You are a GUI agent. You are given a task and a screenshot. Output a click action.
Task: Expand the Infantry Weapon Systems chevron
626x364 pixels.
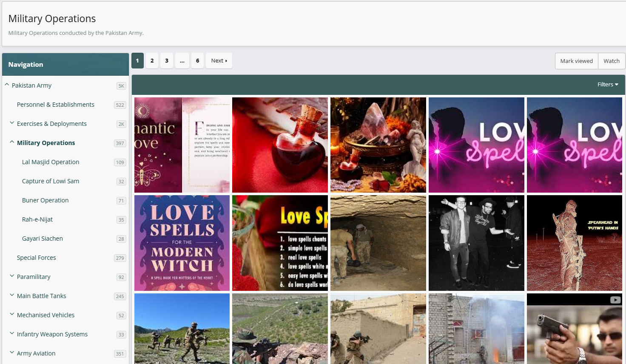coord(12,333)
